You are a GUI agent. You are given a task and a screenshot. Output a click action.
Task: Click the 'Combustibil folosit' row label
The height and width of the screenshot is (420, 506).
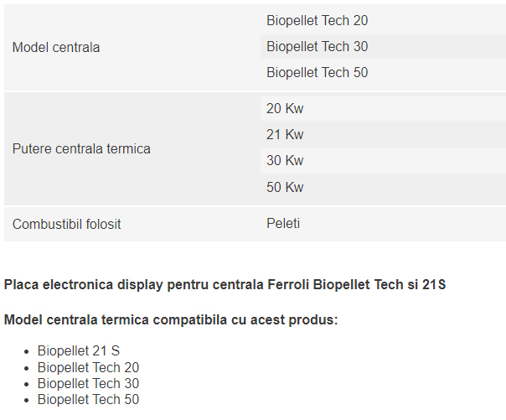66,224
